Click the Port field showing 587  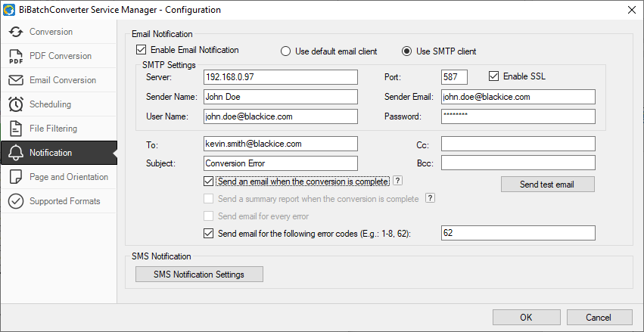[x=455, y=77]
